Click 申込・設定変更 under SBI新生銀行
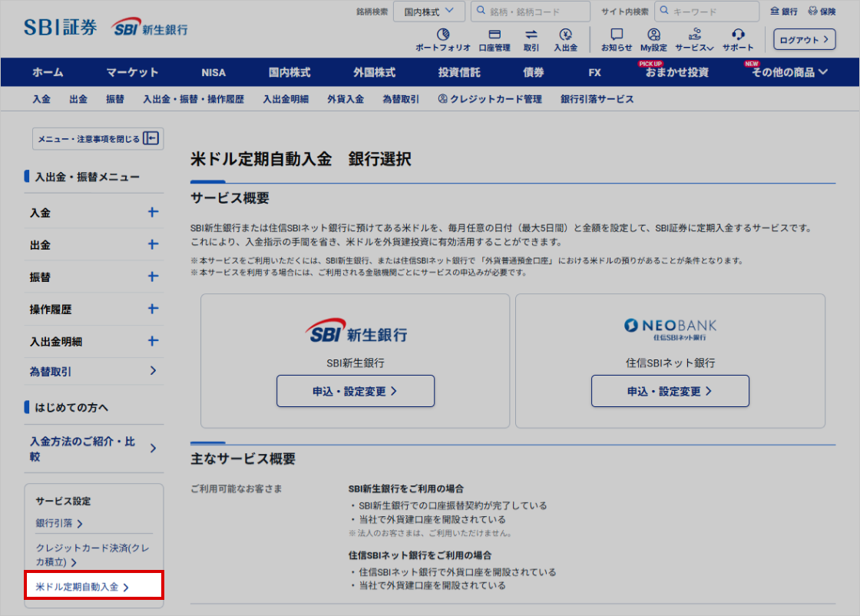 (356, 391)
